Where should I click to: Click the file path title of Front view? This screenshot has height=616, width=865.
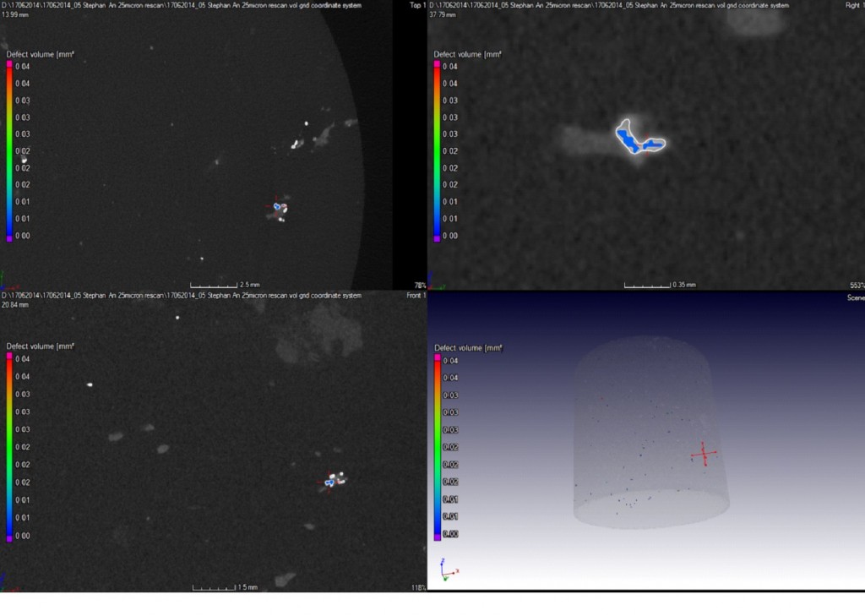[x=182, y=295]
